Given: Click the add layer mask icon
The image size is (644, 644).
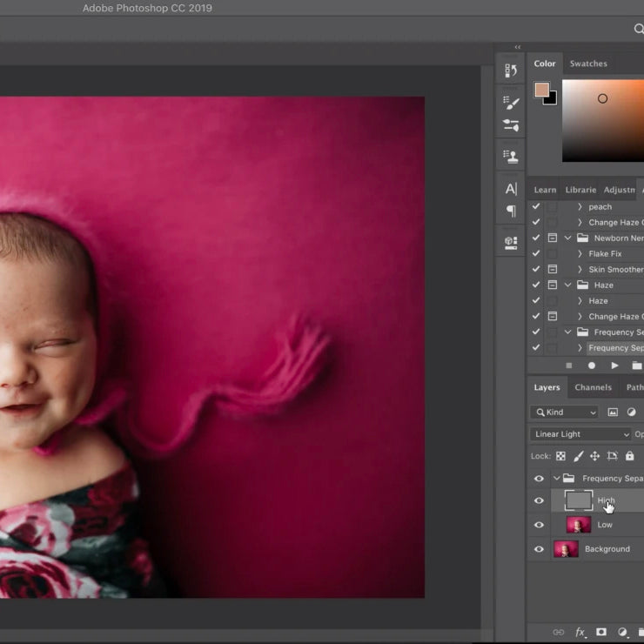Looking at the screenshot, I should (x=601, y=633).
